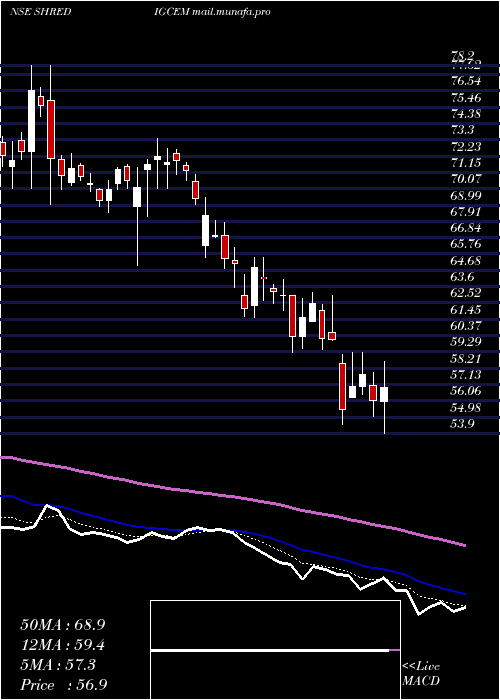Click the 64.68 price axis label
The width and height of the screenshot is (500, 700).
click(x=466, y=260)
